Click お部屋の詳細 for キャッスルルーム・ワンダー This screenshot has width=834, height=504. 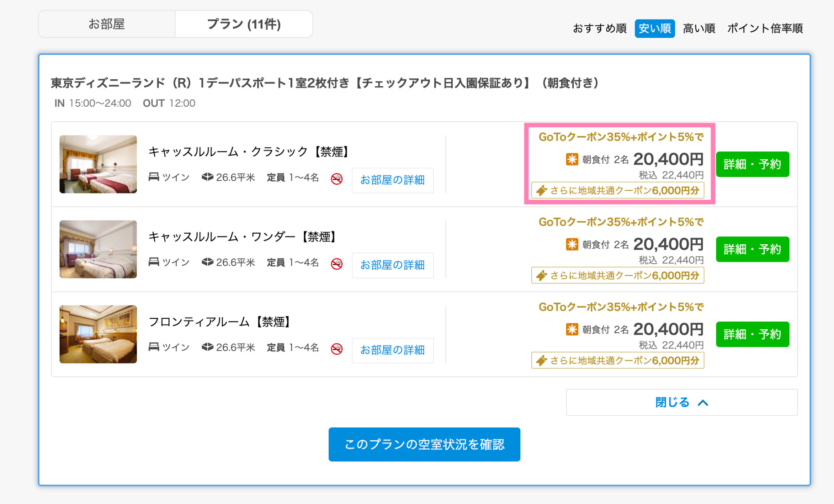point(392,265)
